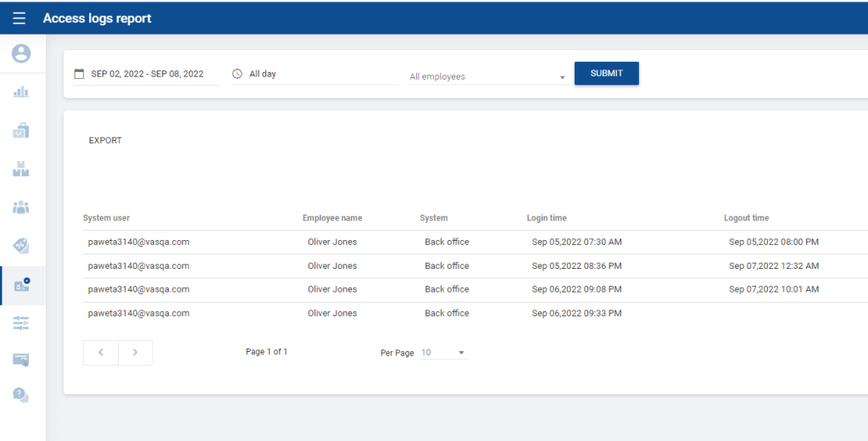The width and height of the screenshot is (868, 441).
Task: Open the discount tag sidebar icon
Action: click(21, 245)
